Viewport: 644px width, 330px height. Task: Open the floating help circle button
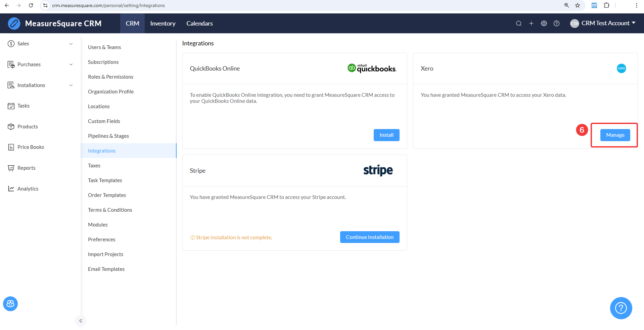621,308
